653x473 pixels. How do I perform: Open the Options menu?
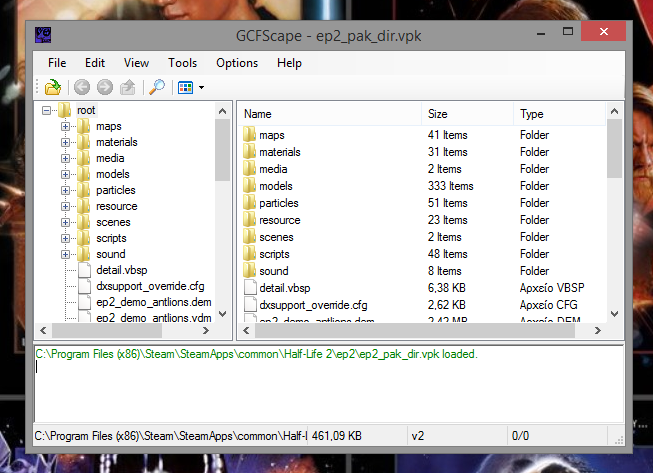click(x=237, y=63)
